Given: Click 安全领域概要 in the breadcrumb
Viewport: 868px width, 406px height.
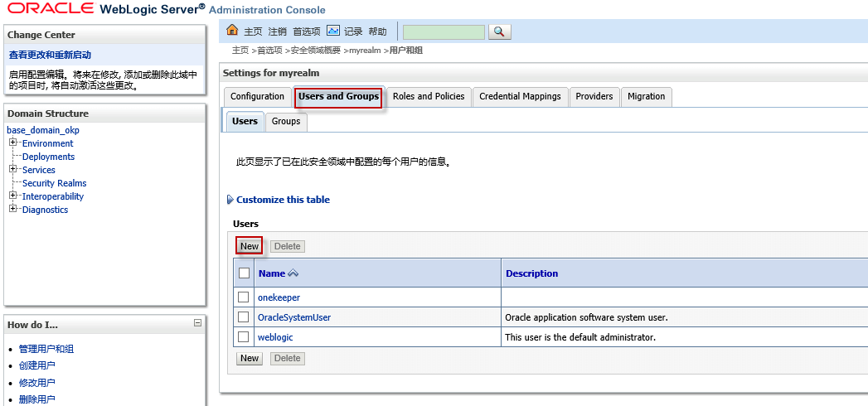Looking at the screenshot, I should pos(316,51).
